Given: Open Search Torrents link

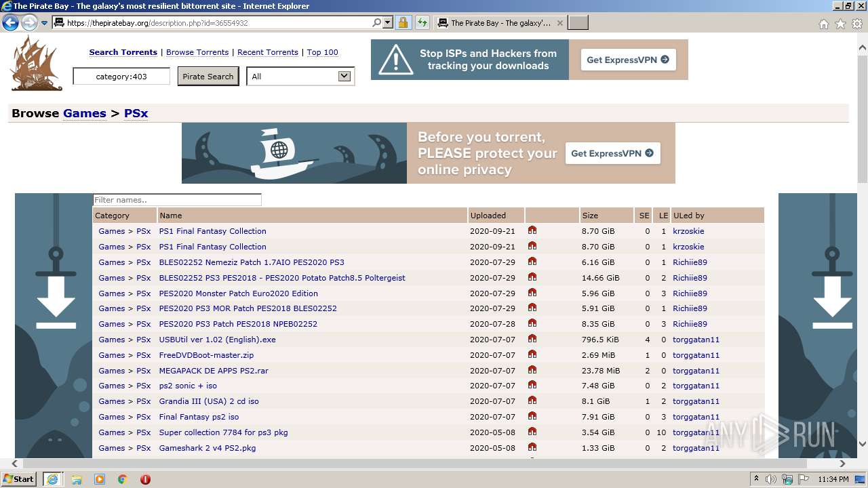Looking at the screenshot, I should (x=123, y=52).
